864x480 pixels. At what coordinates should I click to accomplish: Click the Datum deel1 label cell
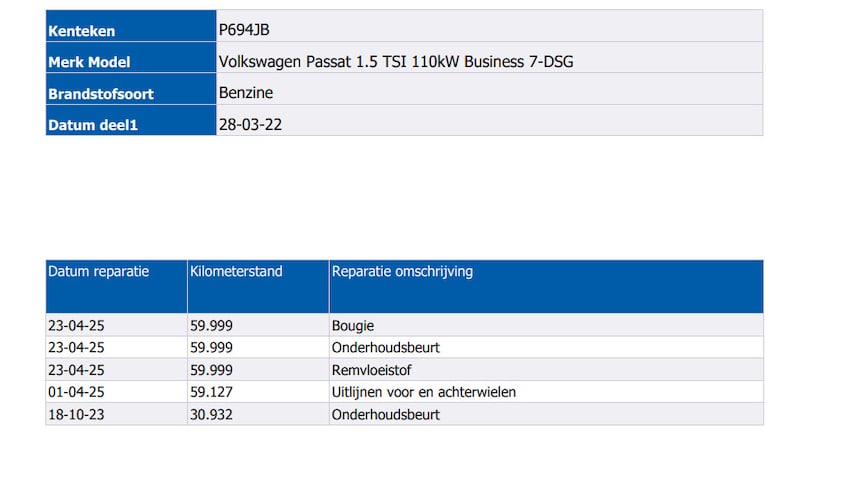[93, 125]
